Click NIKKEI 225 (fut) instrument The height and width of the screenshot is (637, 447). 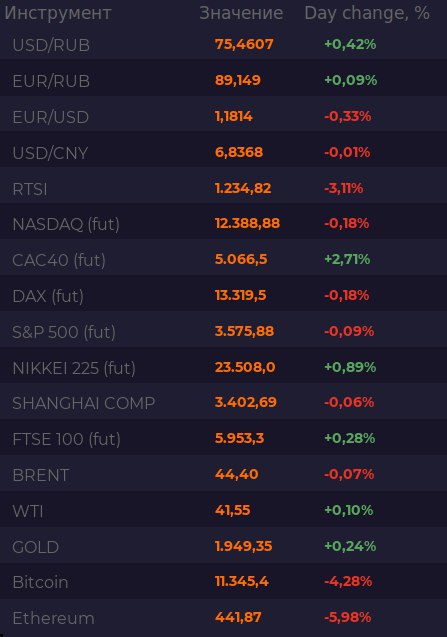[224, 368]
